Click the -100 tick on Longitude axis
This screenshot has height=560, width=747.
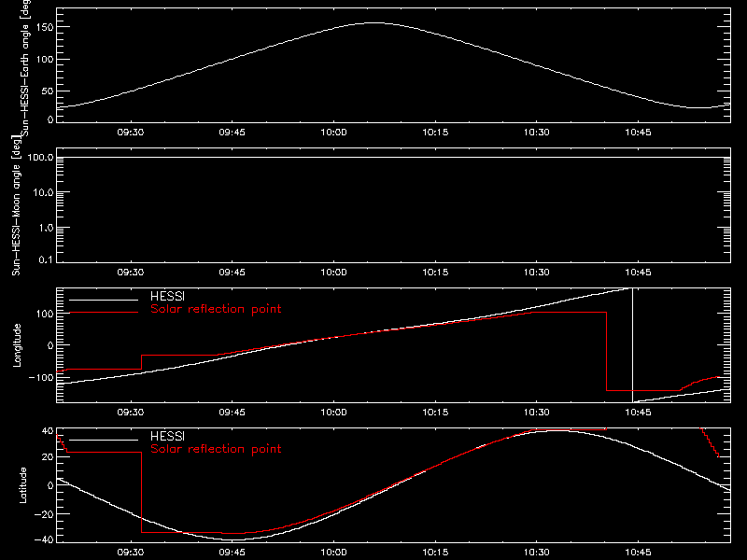click(41, 377)
